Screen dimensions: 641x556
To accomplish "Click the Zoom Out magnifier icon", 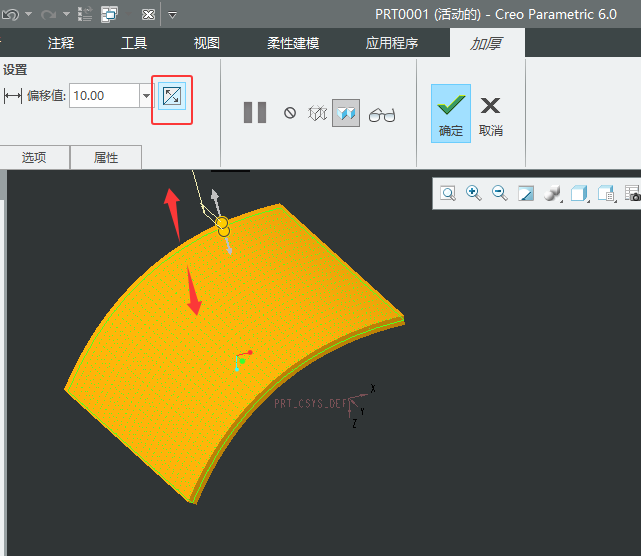I will pos(500,193).
